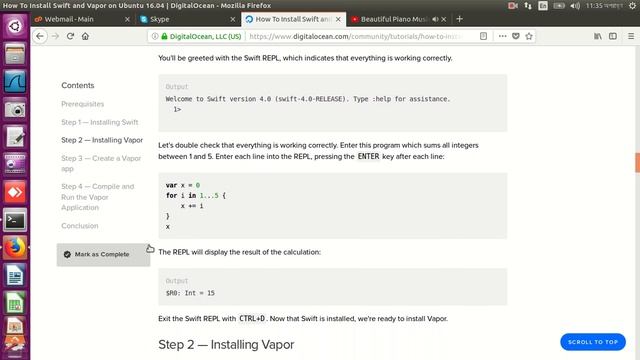The width and height of the screenshot is (640, 360).
Task: Open a new tab with plus button
Action: (459, 19)
